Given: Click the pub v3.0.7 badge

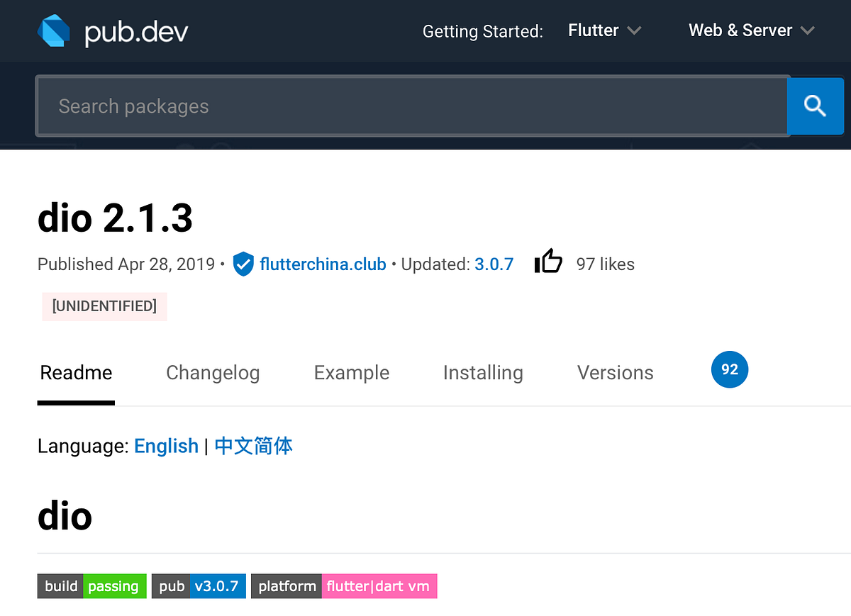Looking at the screenshot, I should (x=199, y=586).
